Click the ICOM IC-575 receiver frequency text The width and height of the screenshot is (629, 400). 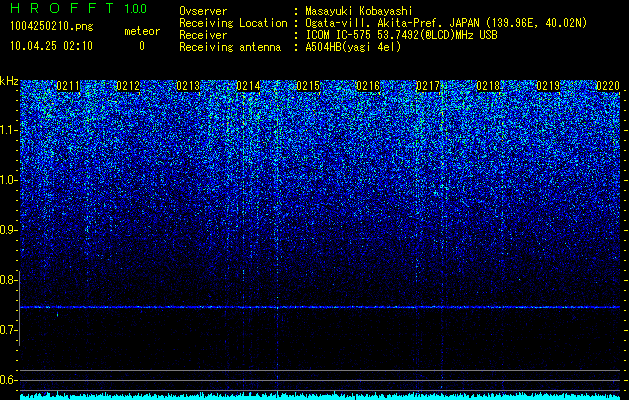(x=401, y=35)
